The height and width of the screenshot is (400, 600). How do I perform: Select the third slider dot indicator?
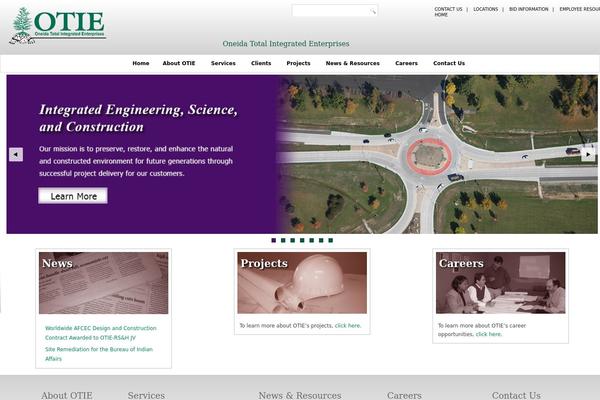tap(293, 240)
